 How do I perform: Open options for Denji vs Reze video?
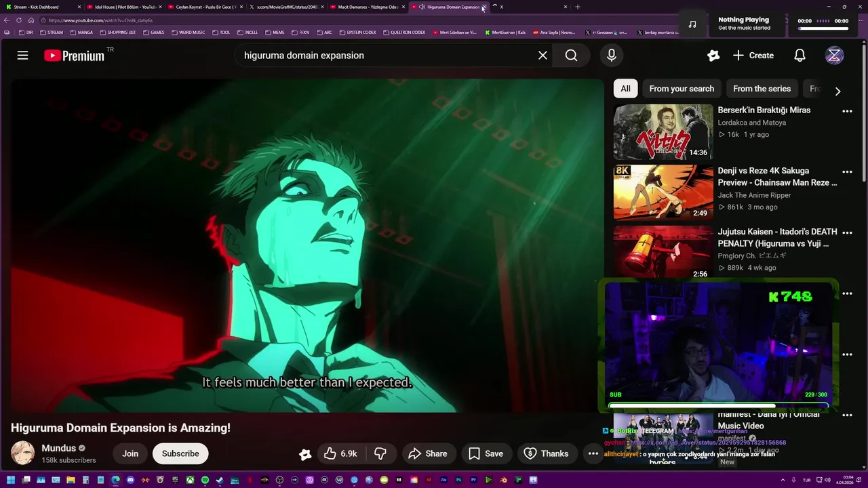[x=847, y=172]
